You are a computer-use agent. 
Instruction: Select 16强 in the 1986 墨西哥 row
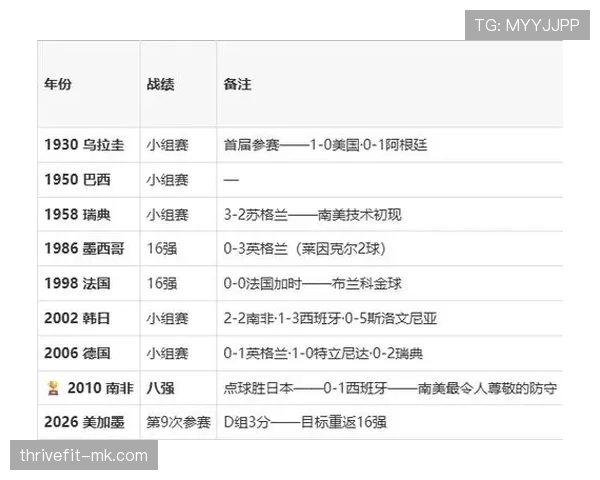pos(162,249)
